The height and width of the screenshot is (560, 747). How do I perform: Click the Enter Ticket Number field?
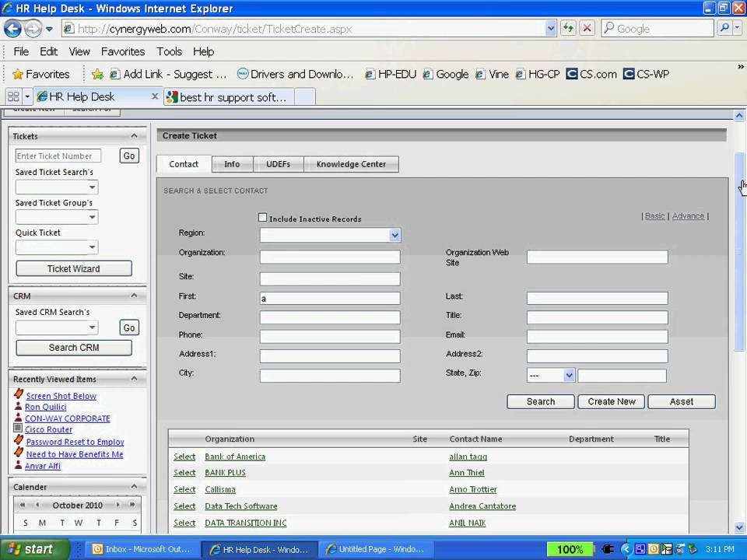click(58, 156)
